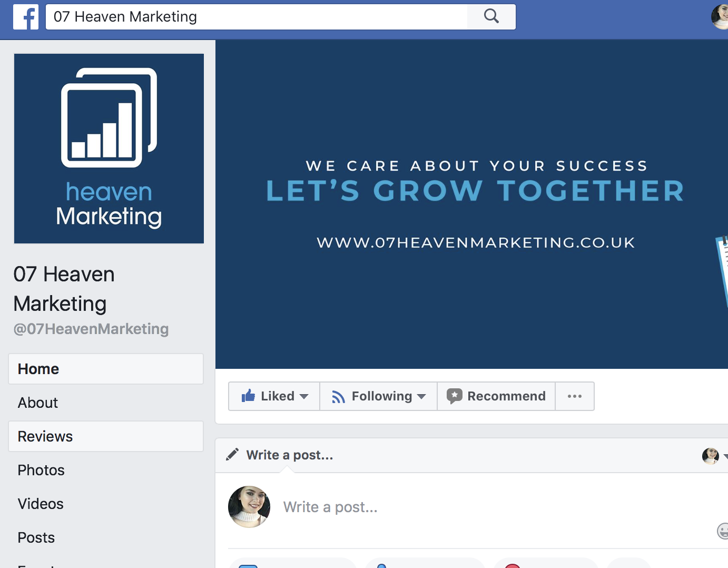Viewport: 728px width, 568px height.
Task: Click the search magnifier button
Action: [x=491, y=17]
